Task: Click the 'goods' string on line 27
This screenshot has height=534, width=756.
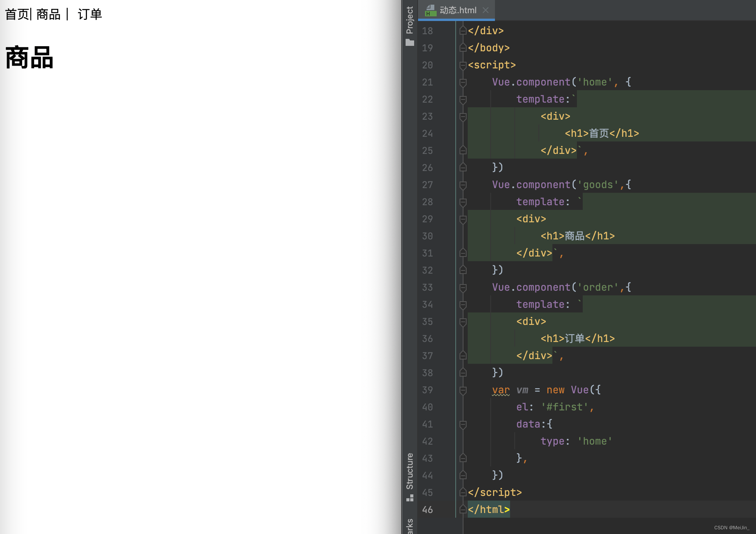Action: tap(598, 185)
